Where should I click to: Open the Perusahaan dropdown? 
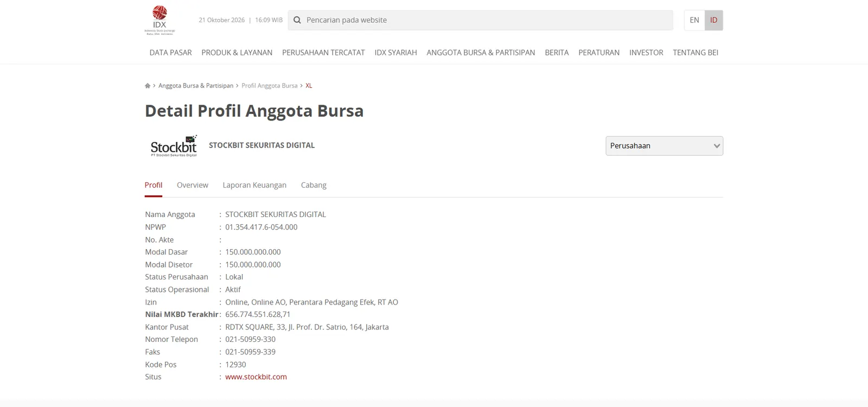664,145
